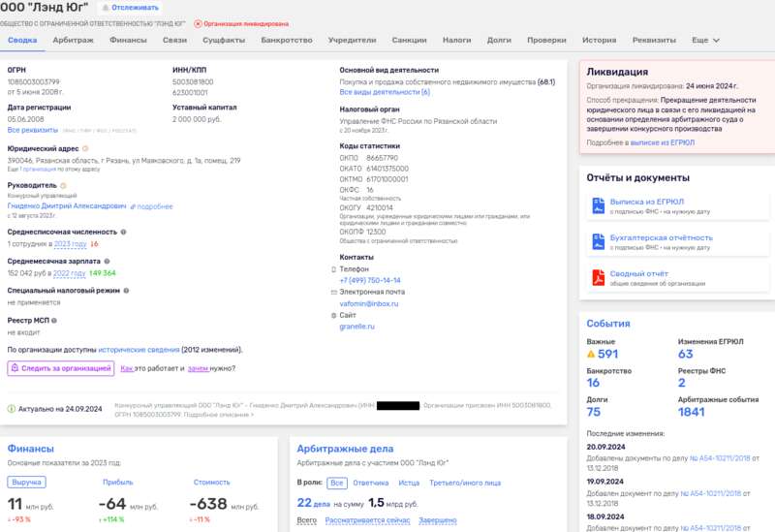Image resolution: width=775 pixels, height=532 pixels.
Task: Open email link vafomin@inbox.ru
Action: 369,303
